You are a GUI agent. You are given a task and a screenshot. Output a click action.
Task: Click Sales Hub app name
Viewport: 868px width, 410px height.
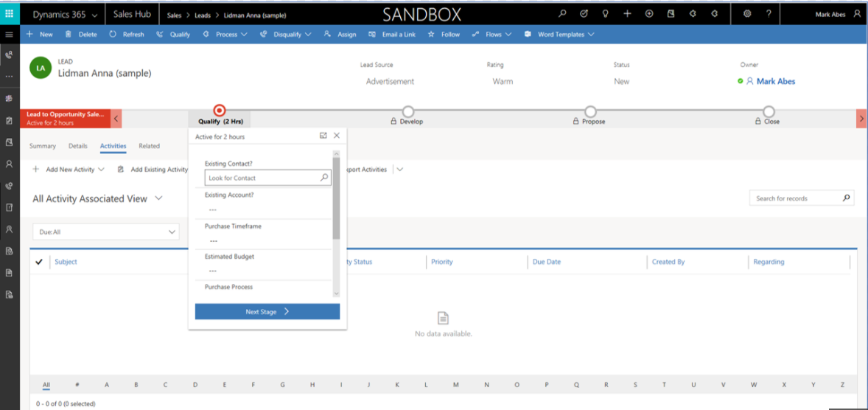tap(133, 15)
